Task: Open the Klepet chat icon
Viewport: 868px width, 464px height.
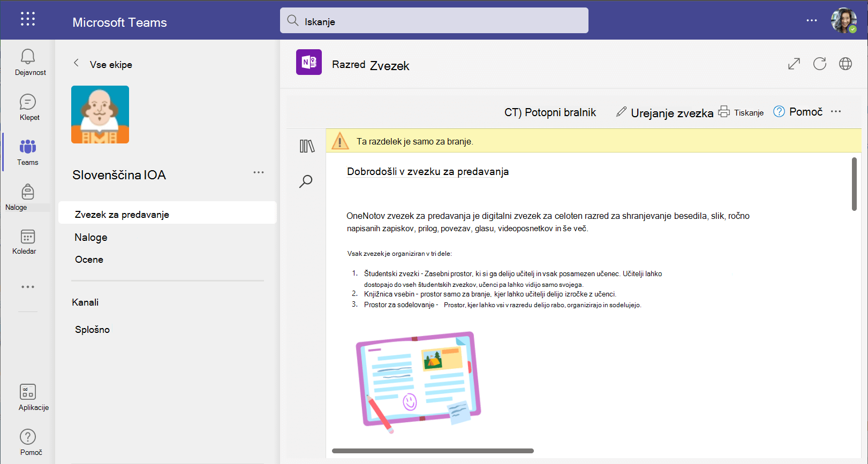Action: click(x=28, y=102)
